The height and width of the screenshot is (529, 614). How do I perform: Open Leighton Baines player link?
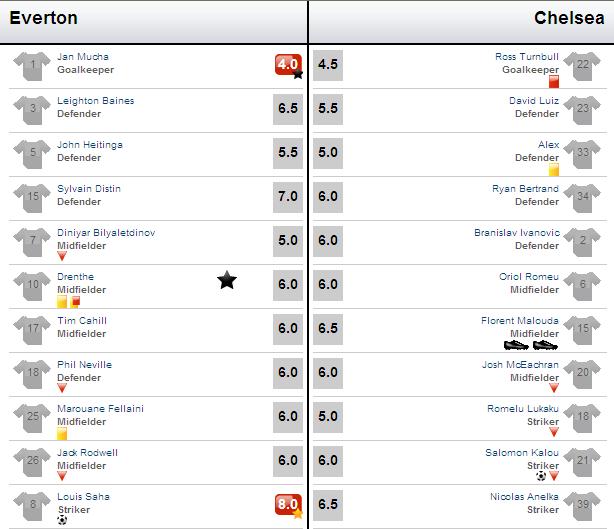[x=96, y=101]
